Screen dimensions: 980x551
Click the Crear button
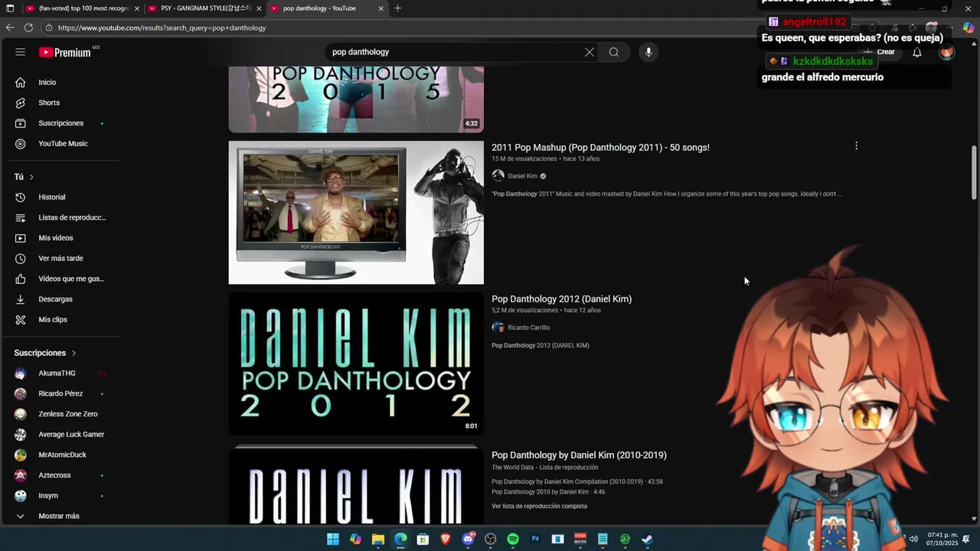(879, 52)
